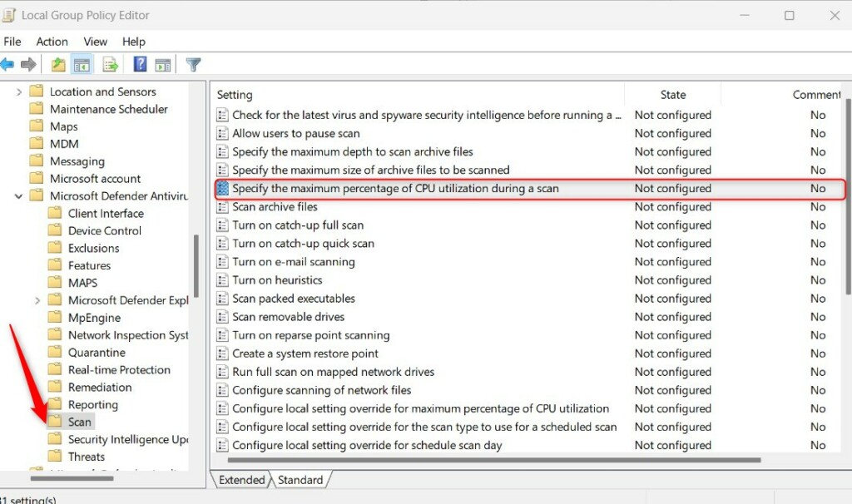Image resolution: width=852 pixels, height=504 pixels.
Task: Toggle the Show/Hide Console Tree icon
Action: (x=80, y=64)
